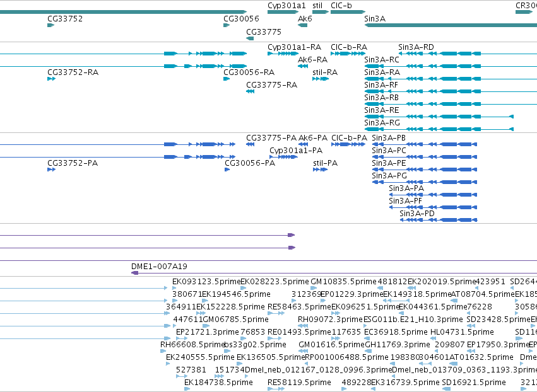
Task: Click the ClC-b gene label
Action: [x=341, y=6]
